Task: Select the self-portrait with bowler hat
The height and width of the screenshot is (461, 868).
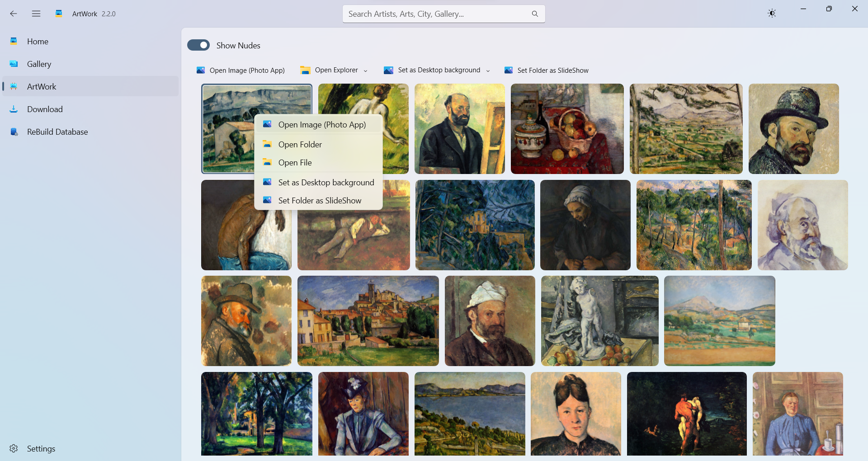Action: coord(794,129)
